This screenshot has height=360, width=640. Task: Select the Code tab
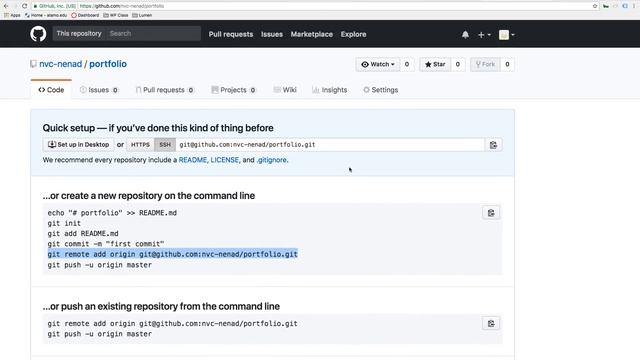(x=51, y=90)
